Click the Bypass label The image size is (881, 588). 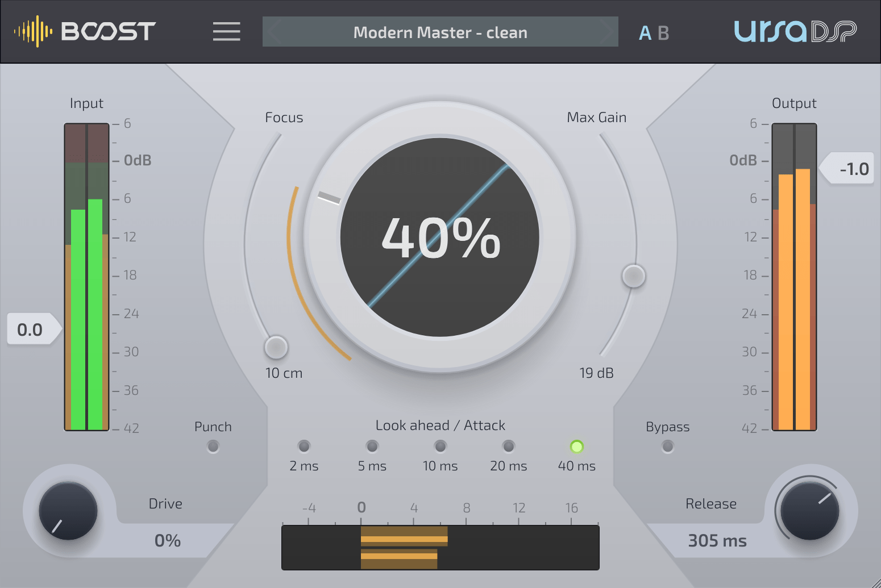click(x=668, y=427)
